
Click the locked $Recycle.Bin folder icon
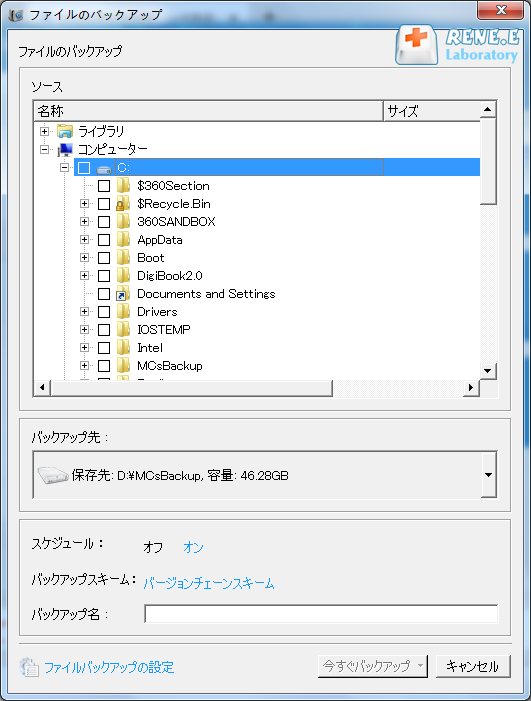[123, 204]
